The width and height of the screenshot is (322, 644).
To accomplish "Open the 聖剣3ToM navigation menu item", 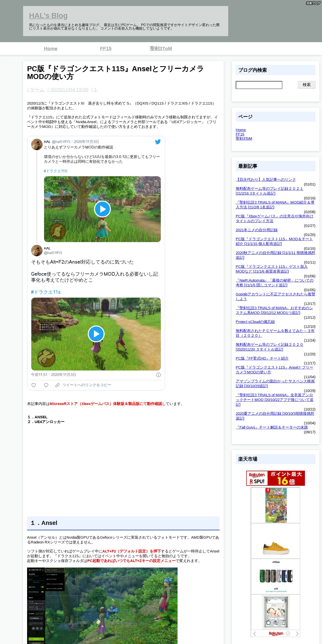I will 161,49.
